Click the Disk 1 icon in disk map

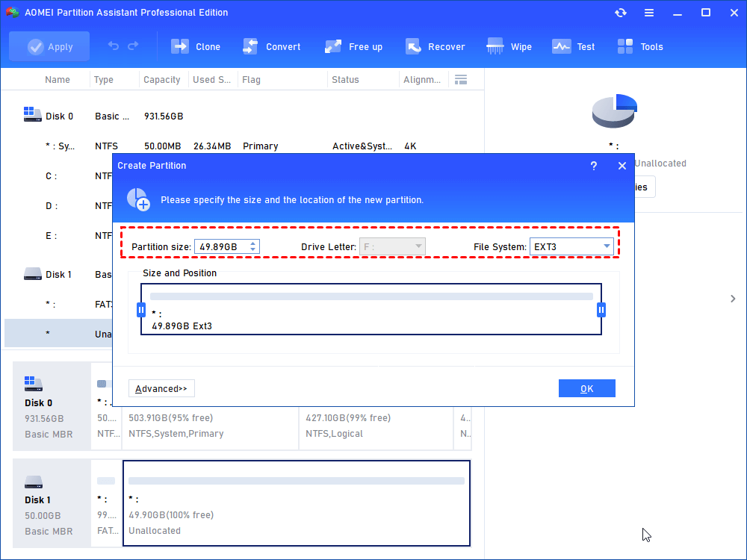click(x=34, y=482)
